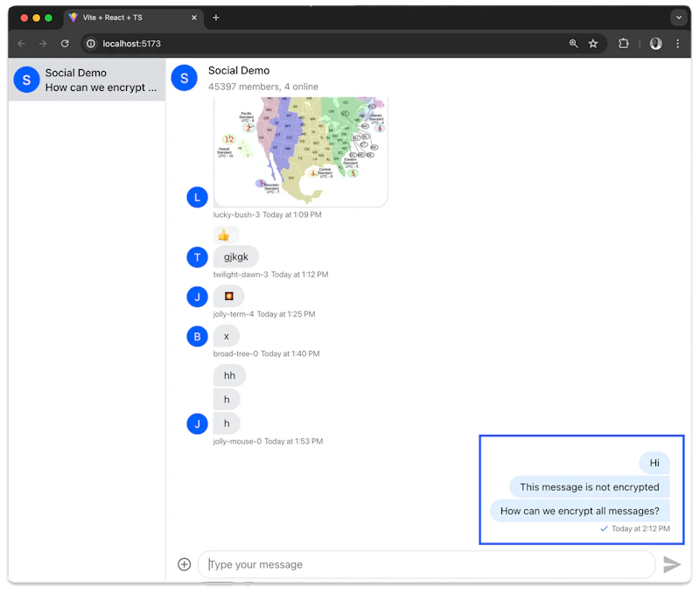The width and height of the screenshot is (700, 594).
Task: Select the This message is not encrypted bubble
Action: tap(590, 487)
